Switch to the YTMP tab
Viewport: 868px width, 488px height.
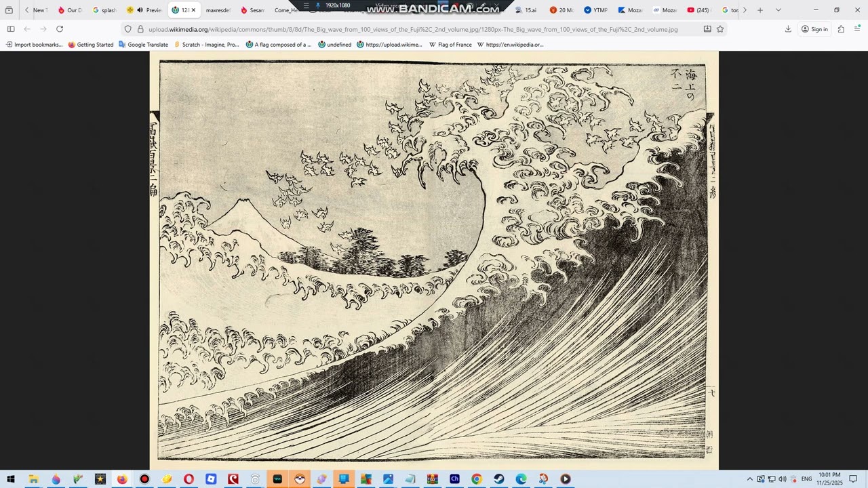(596, 10)
